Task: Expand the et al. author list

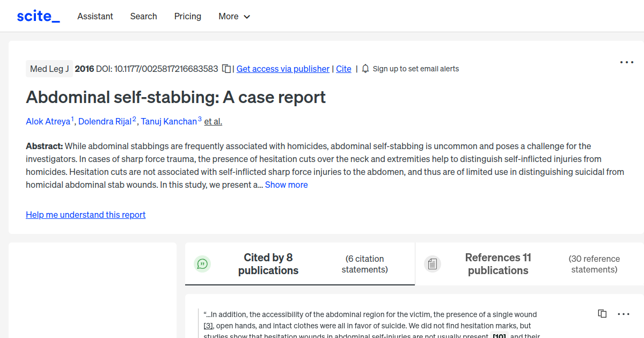Action: pyautogui.click(x=213, y=121)
